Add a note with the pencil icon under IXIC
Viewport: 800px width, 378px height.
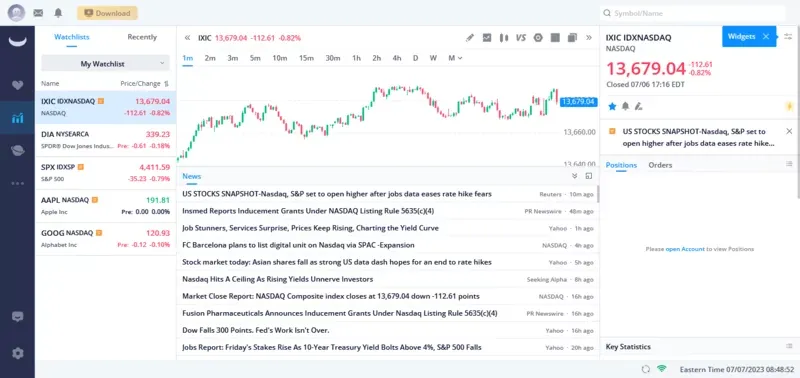click(x=638, y=106)
